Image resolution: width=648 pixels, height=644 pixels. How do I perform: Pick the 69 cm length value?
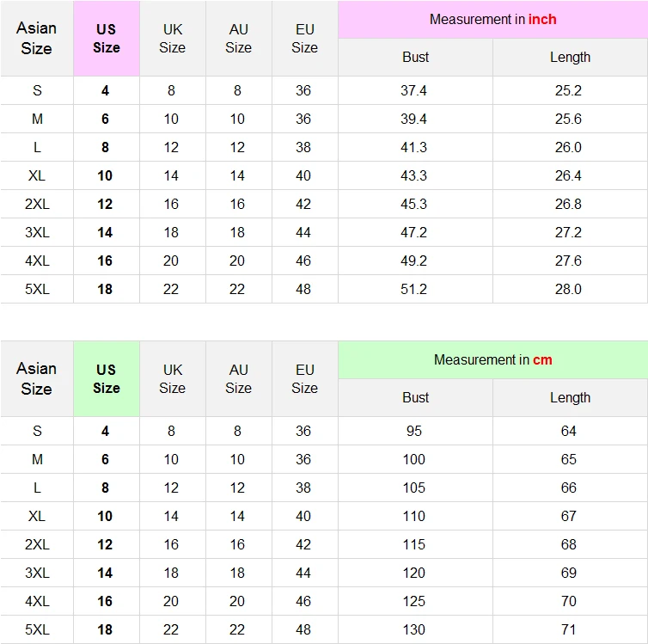(x=568, y=573)
